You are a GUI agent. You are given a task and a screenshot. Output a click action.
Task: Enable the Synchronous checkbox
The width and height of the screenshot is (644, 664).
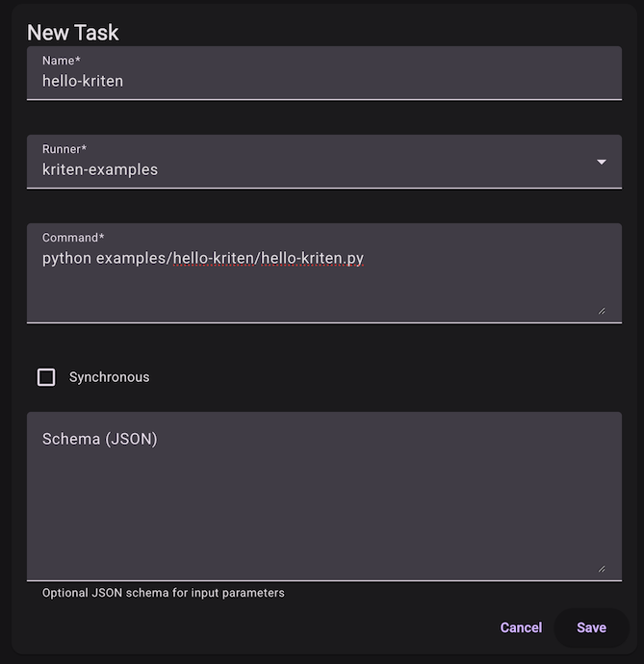click(46, 377)
